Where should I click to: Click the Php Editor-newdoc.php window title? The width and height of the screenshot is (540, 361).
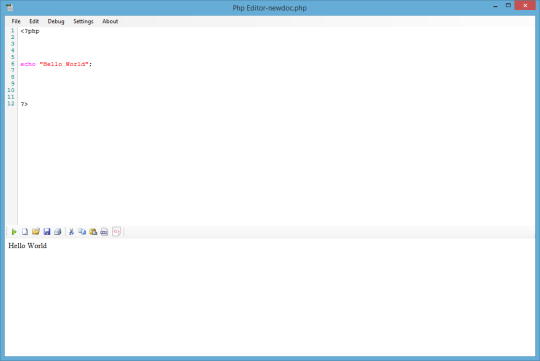pyautogui.click(x=270, y=8)
